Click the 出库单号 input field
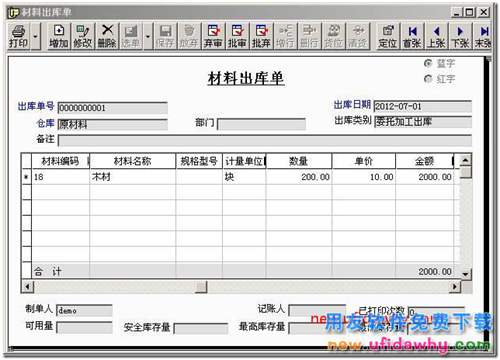The image size is (500, 360). tap(113, 108)
